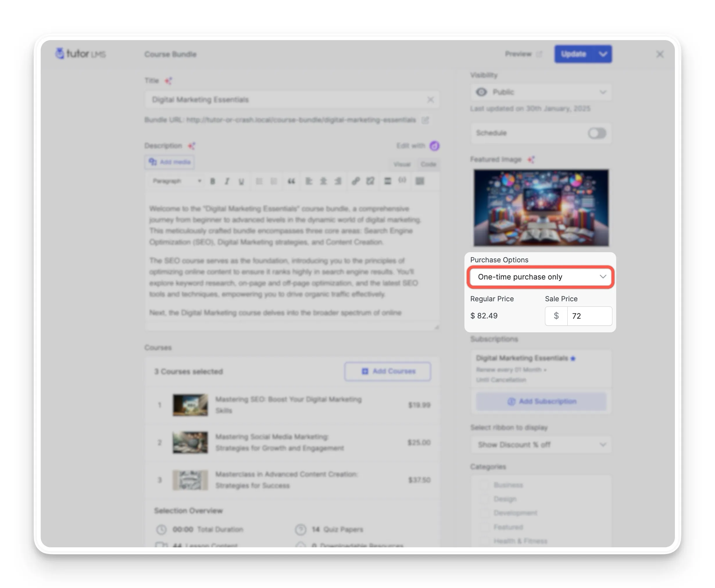Select the Mastering Social Media Marketing thumbnail
The width and height of the screenshot is (715, 588).
(190, 442)
